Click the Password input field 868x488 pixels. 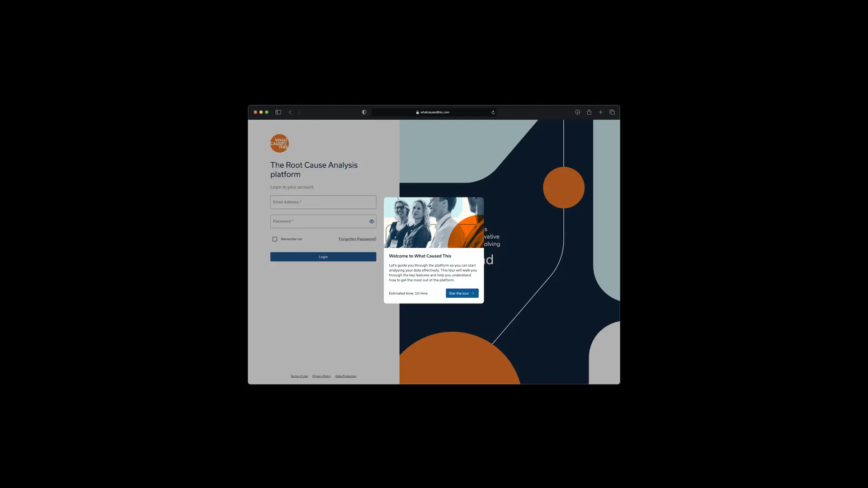tap(319, 221)
